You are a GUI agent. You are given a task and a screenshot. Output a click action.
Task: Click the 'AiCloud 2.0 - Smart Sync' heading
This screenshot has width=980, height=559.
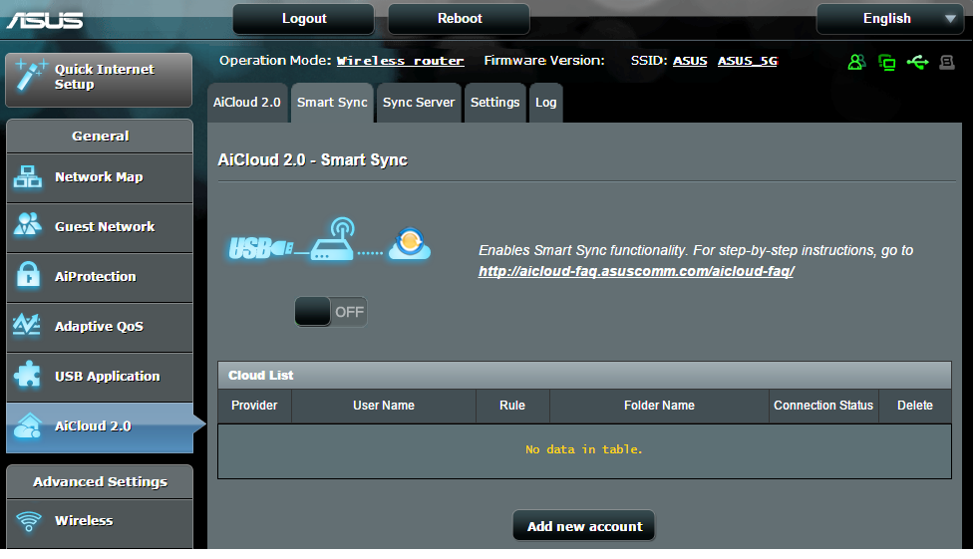pyautogui.click(x=312, y=159)
